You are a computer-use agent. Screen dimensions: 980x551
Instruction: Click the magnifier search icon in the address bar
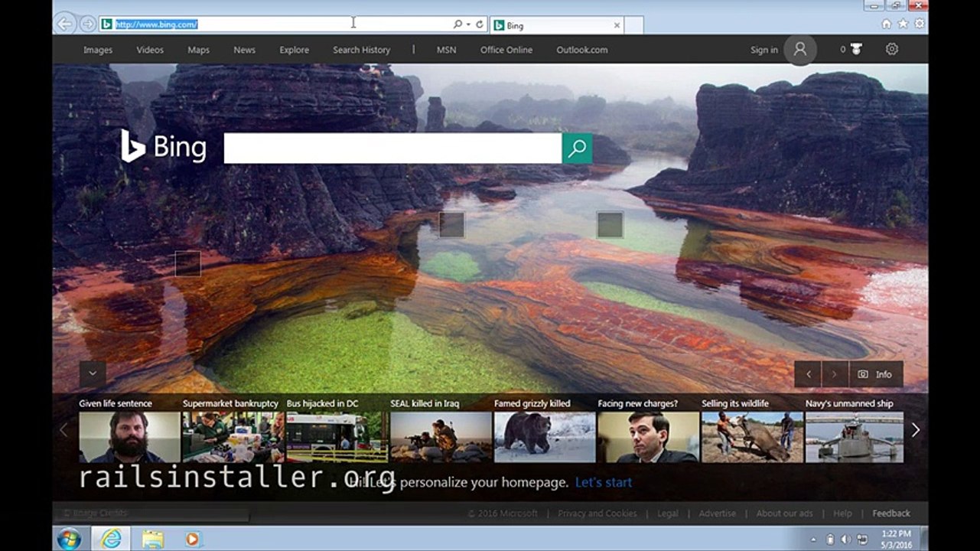click(457, 24)
